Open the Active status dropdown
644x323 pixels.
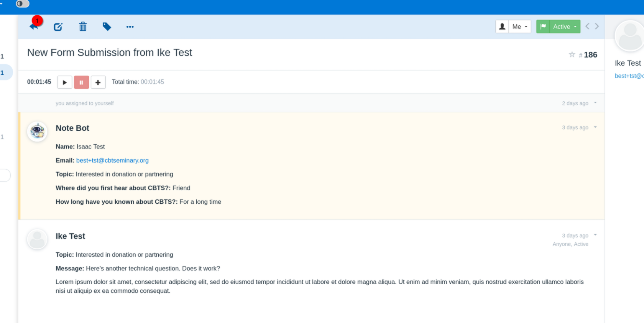click(565, 26)
